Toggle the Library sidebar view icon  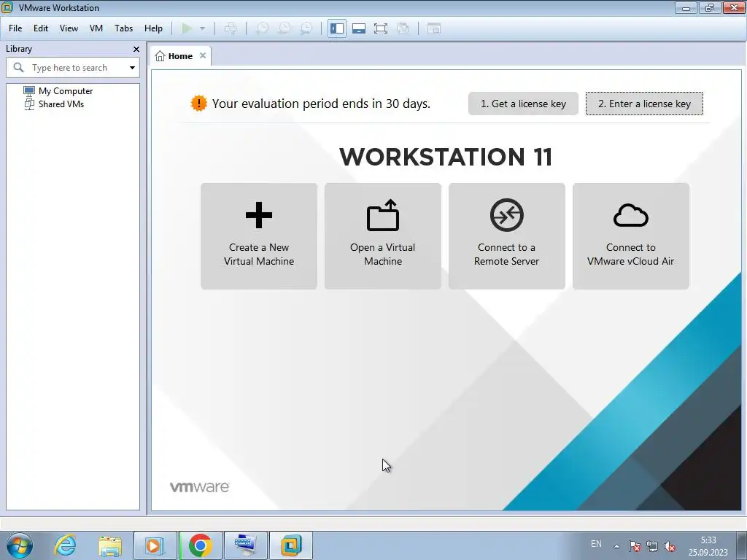[337, 28]
